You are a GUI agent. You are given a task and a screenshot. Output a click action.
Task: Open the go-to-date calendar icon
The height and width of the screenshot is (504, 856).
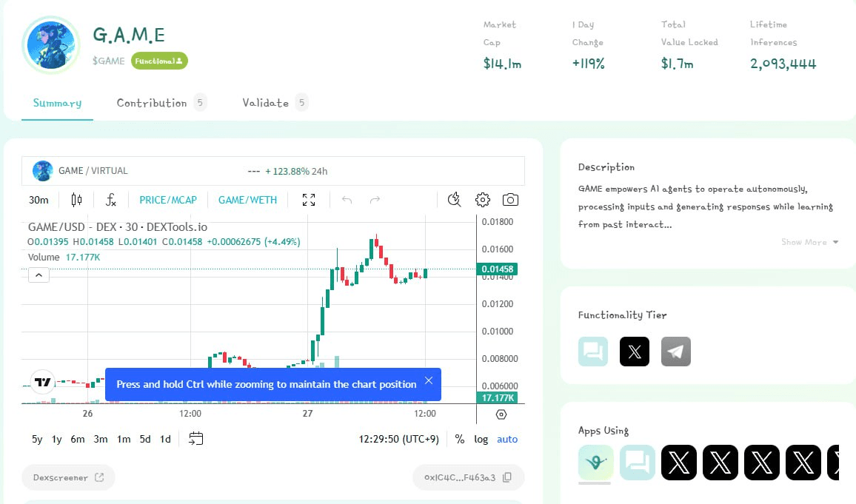coord(196,439)
